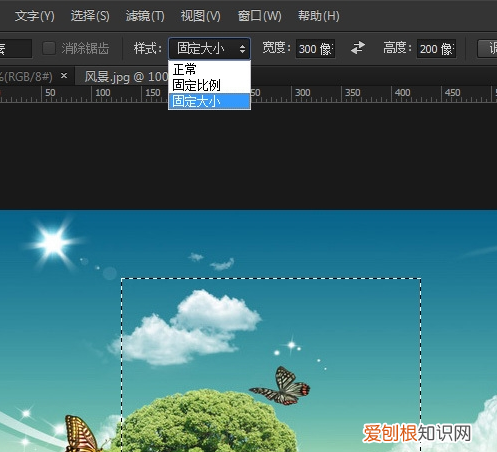
Task: Swap width and height values icon
Action: click(x=358, y=48)
